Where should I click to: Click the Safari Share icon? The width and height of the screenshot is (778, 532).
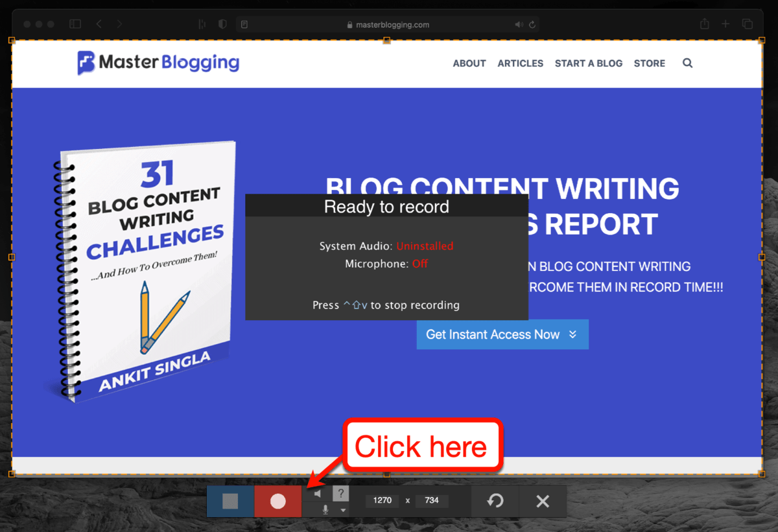(x=703, y=23)
